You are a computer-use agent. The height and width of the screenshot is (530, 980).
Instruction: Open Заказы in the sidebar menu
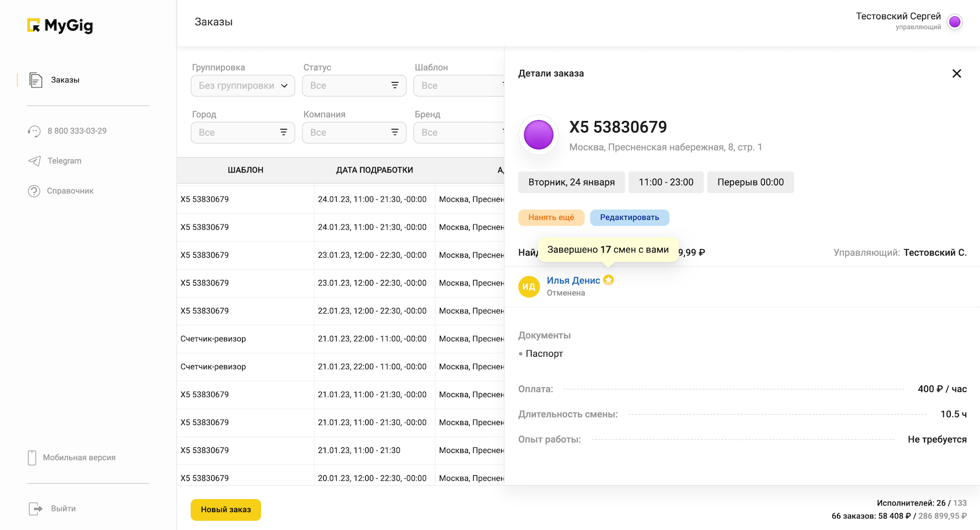point(65,80)
